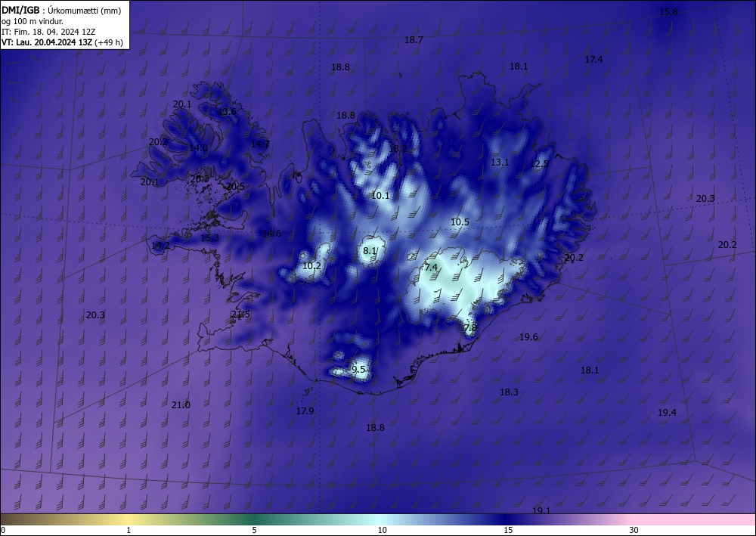Click the value 20.5 on the map
Viewport: 756px width, 536px height.
click(235, 187)
